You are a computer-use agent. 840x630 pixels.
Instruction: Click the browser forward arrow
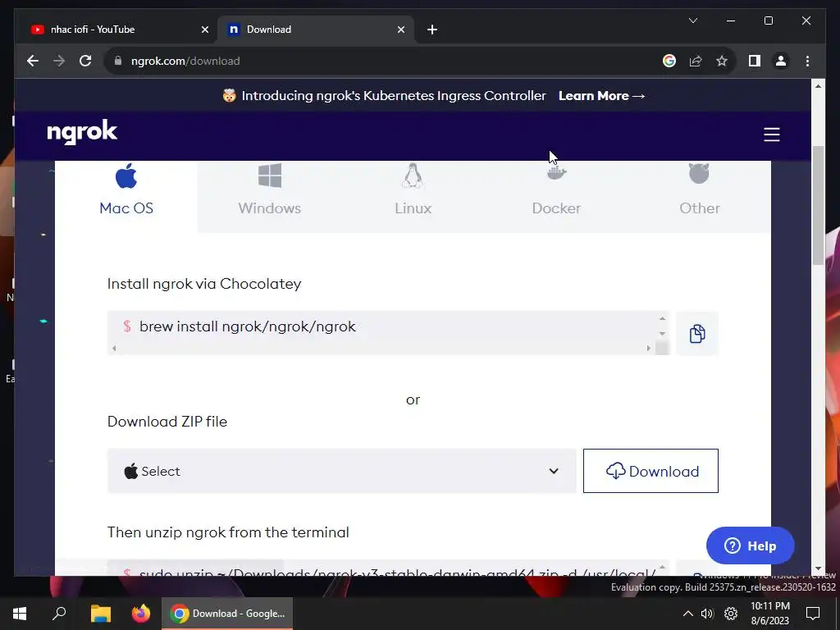(x=59, y=61)
